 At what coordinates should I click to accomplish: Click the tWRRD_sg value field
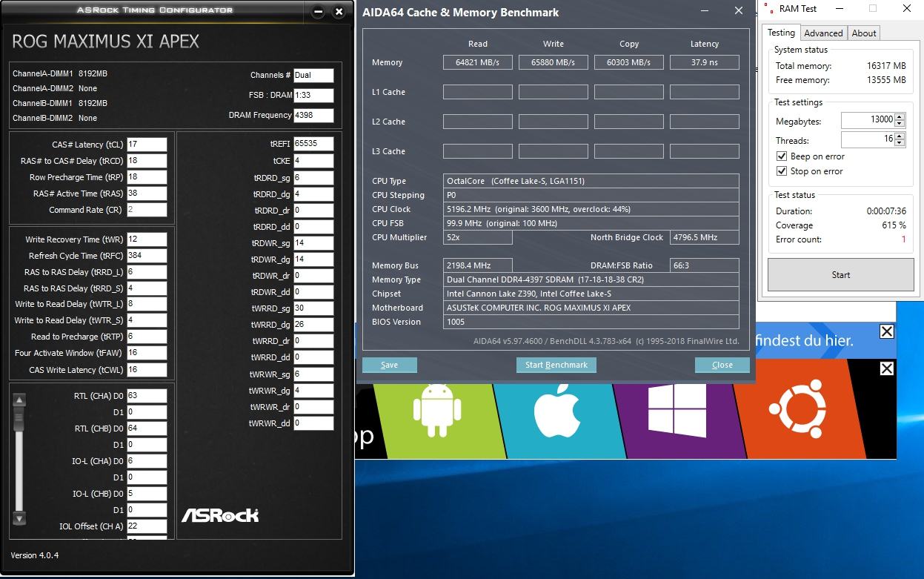(x=313, y=308)
